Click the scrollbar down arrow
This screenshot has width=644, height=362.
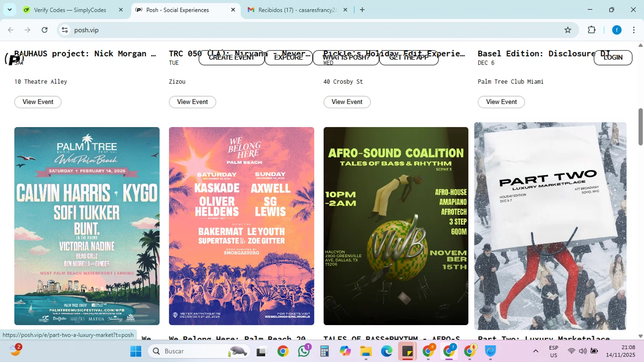[641, 336]
